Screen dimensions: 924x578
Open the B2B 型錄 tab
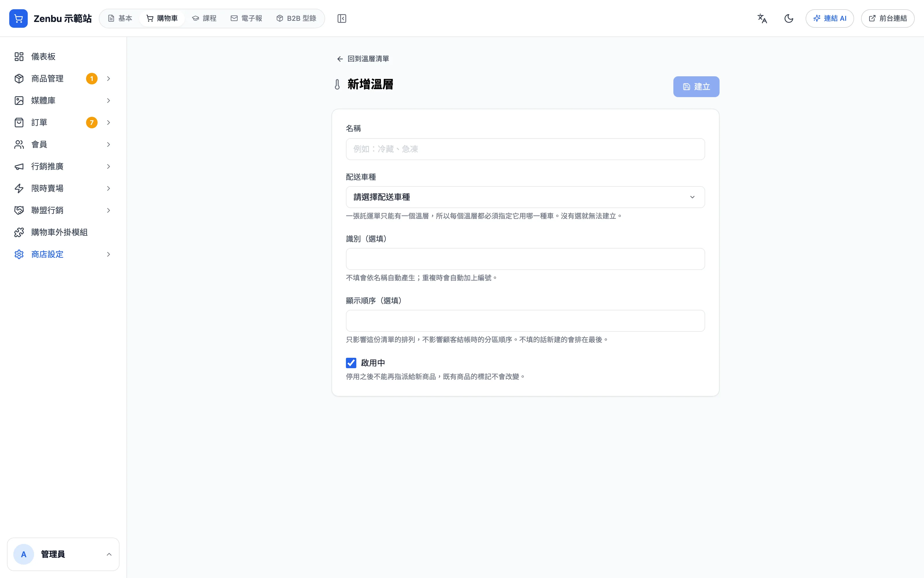coord(296,18)
